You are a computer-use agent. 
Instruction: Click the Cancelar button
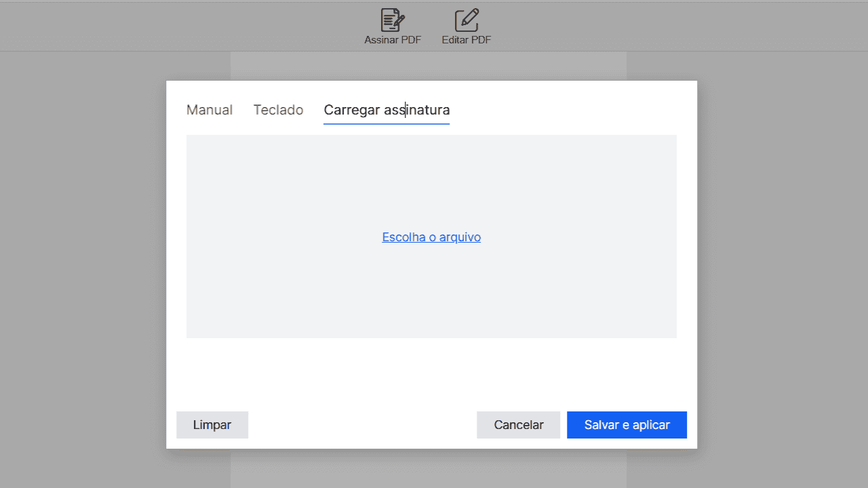(x=519, y=425)
